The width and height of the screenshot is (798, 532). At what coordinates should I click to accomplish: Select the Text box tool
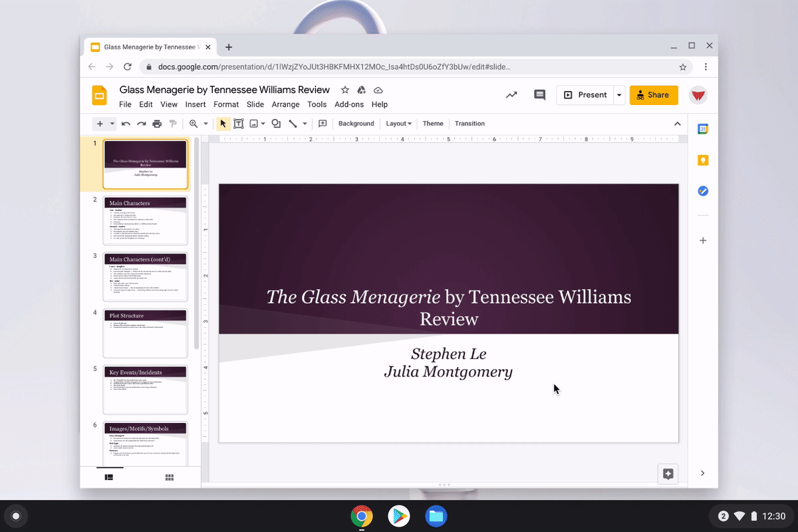point(238,124)
